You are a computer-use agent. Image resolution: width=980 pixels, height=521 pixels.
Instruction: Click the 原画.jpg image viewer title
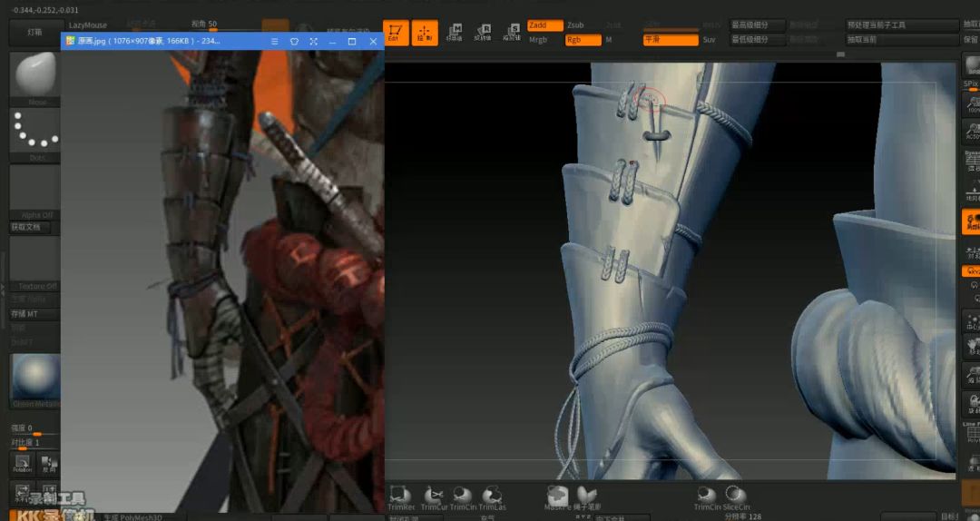pyautogui.click(x=149, y=41)
